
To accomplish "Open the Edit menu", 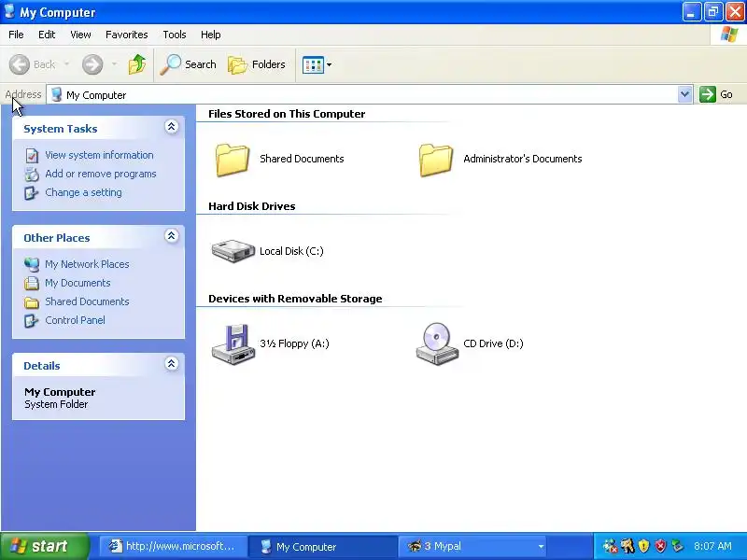I will point(47,35).
